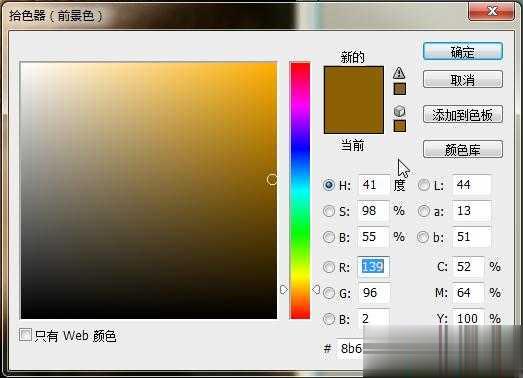Click the C cyan field showing 52
523x378 pixels.
point(468,267)
